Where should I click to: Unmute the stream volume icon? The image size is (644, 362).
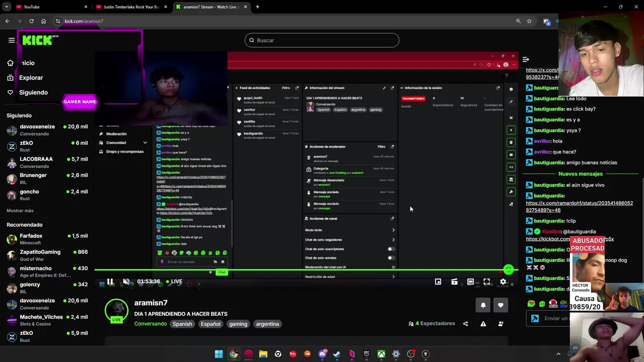click(x=126, y=282)
